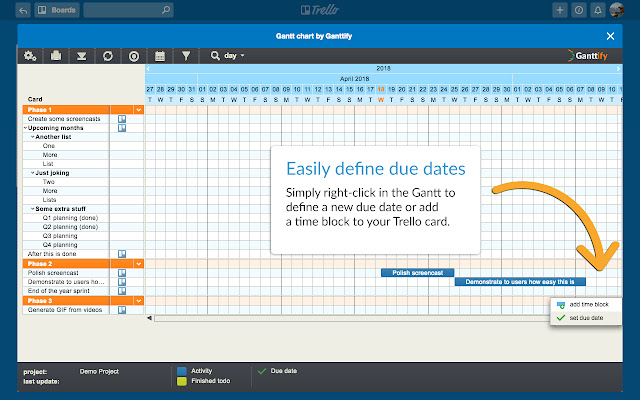Click the yellow-green Finished todo swatch
The image size is (640, 400).
(182, 381)
